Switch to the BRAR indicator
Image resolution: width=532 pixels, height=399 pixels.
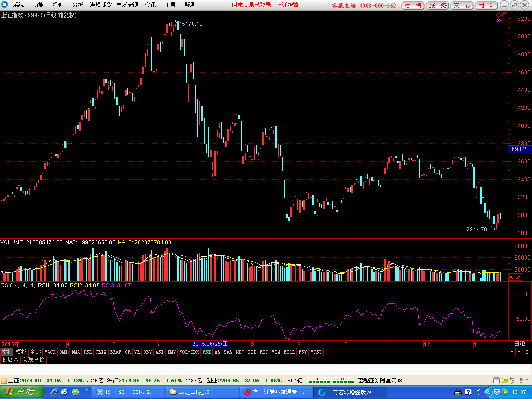point(116,352)
